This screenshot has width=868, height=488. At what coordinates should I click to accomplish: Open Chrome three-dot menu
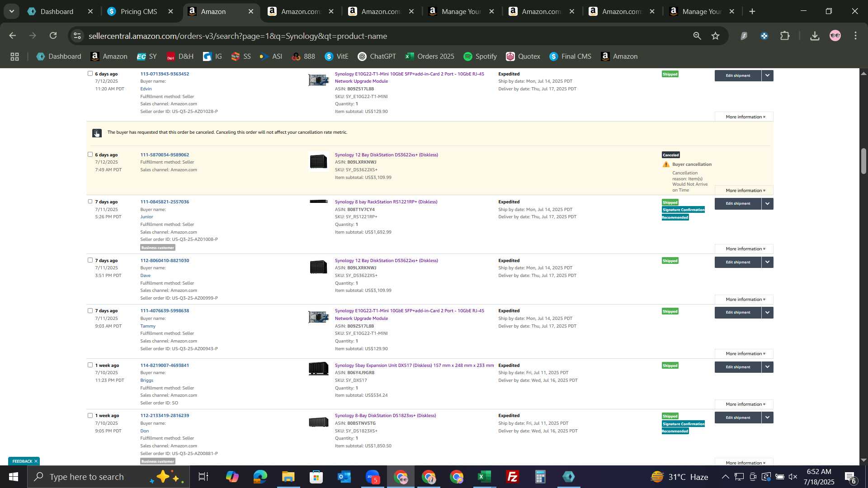coord(856,36)
